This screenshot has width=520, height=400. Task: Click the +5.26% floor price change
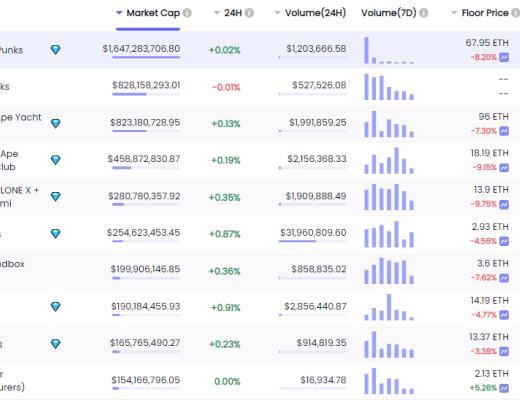tap(483, 388)
